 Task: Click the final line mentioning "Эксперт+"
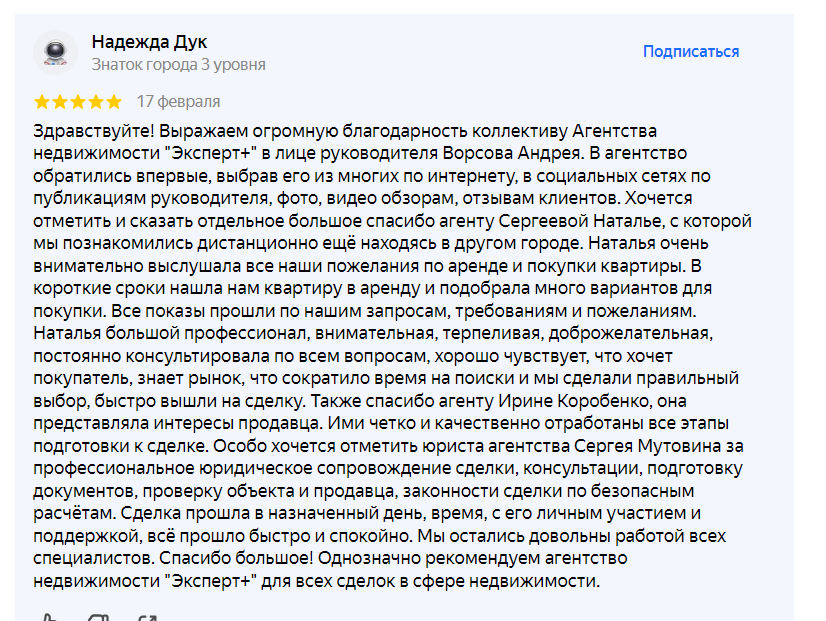click(x=316, y=581)
